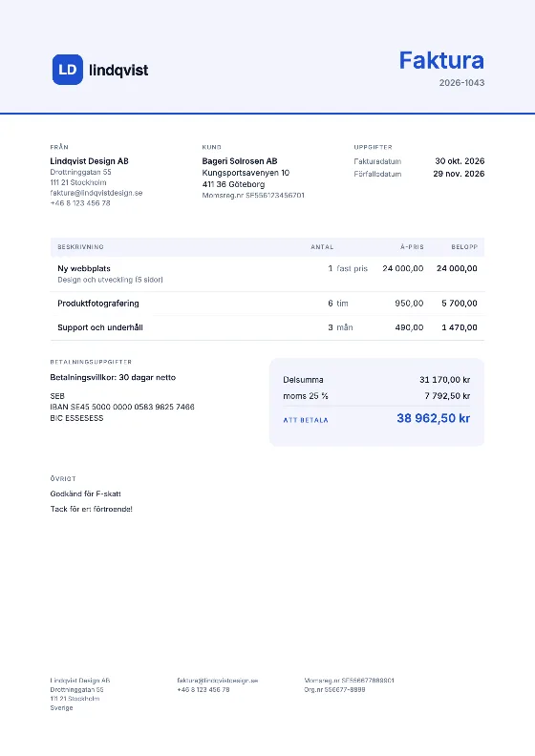
Task: Click 111 21 Stockholm in the FRÅN block
Action: [x=78, y=182]
